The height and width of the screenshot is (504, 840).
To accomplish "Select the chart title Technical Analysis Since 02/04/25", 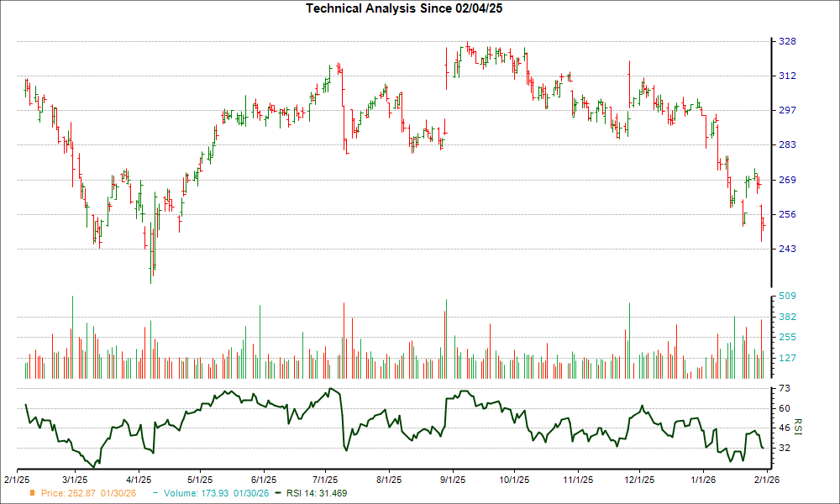I will click(x=404, y=8).
